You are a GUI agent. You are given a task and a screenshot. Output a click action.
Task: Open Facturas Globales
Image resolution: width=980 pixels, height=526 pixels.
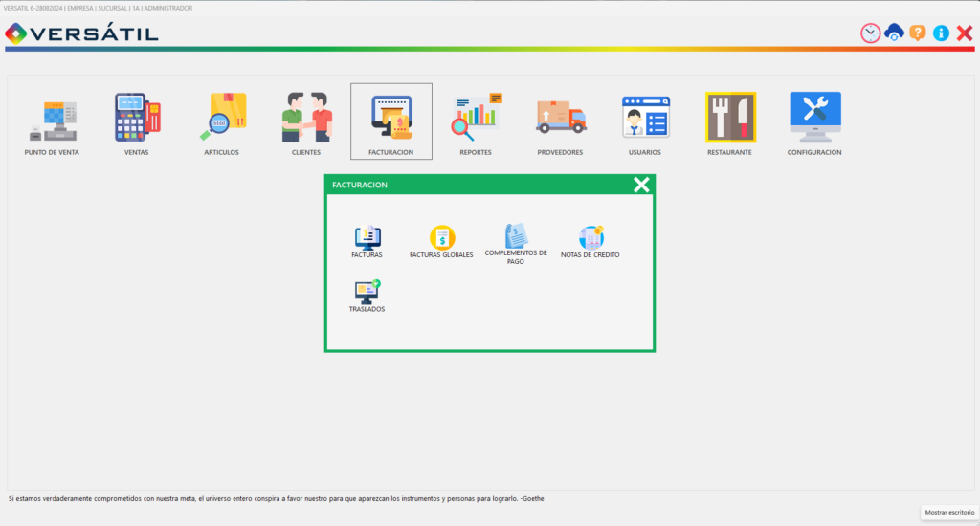[441, 242]
